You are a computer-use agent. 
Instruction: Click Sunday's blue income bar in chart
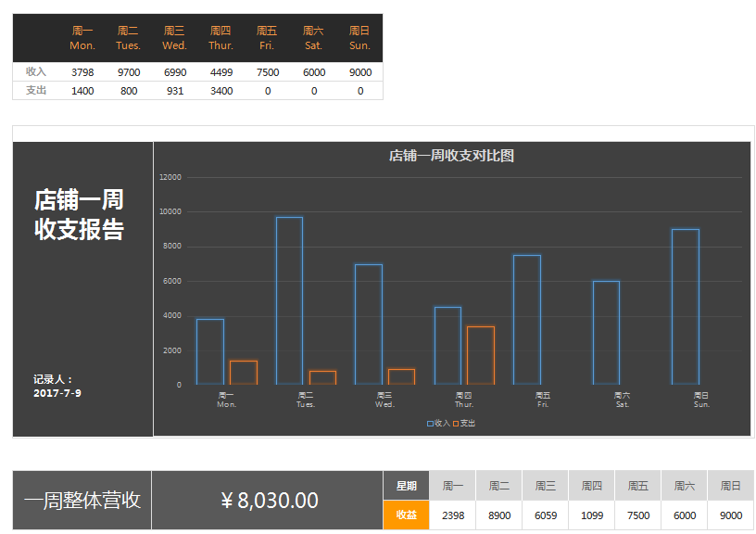tap(685, 306)
